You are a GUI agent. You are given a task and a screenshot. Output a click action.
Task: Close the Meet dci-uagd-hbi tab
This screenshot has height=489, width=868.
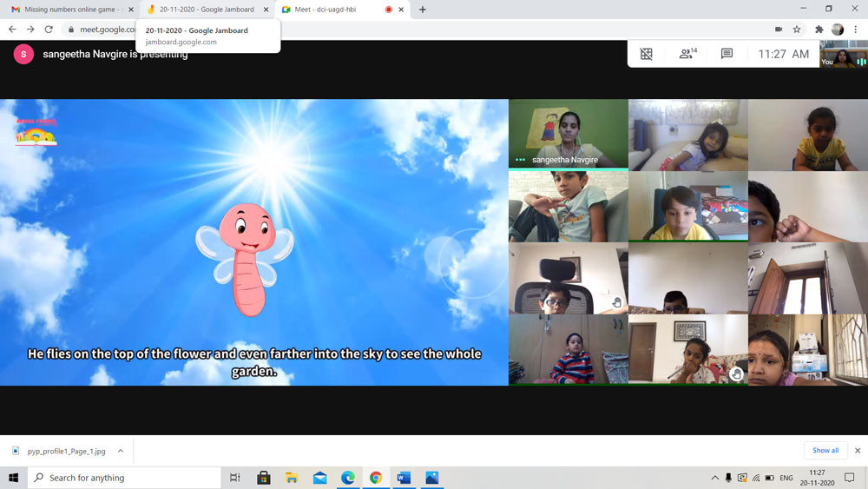pos(401,10)
